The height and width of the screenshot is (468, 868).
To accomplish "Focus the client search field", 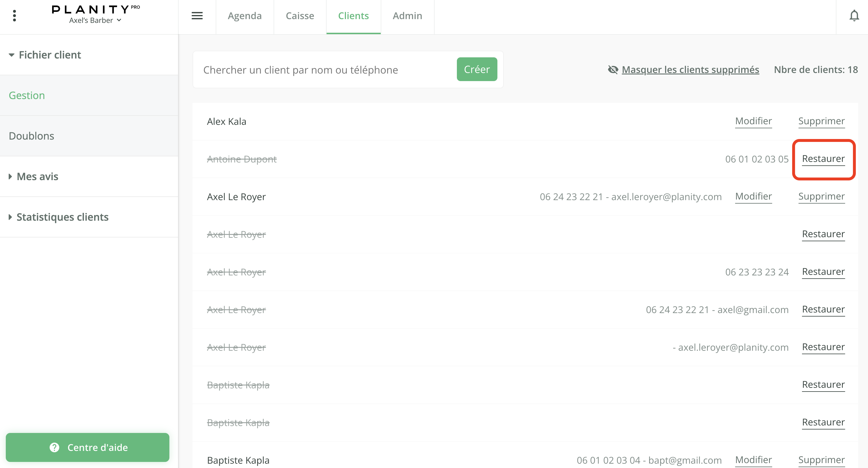I will 323,70.
